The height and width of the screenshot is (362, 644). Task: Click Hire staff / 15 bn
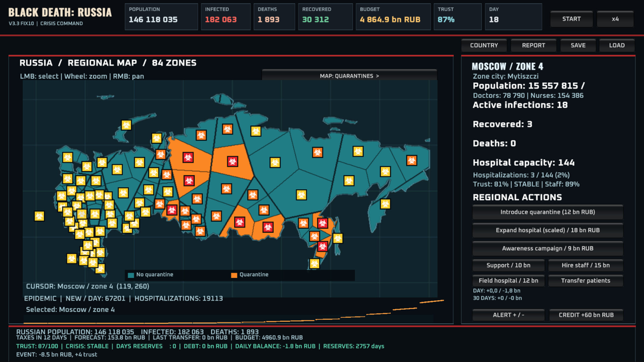(586, 265)
